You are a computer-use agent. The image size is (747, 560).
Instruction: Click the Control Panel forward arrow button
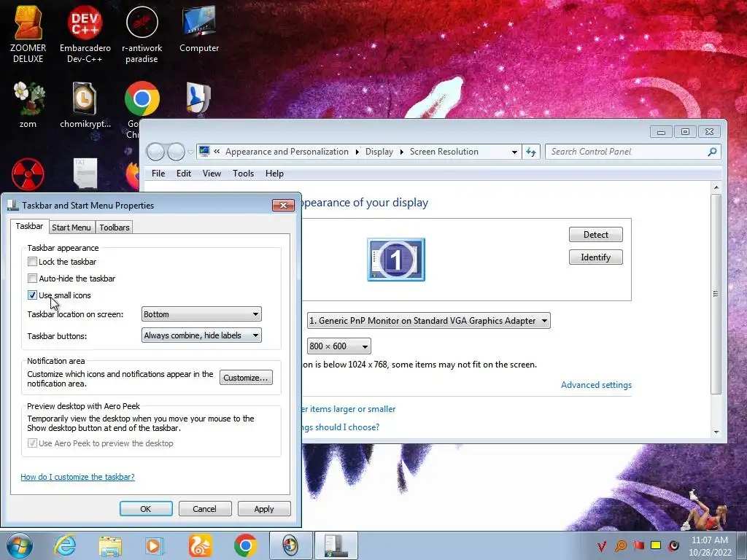pyautogui.click(x=176, y=152)
